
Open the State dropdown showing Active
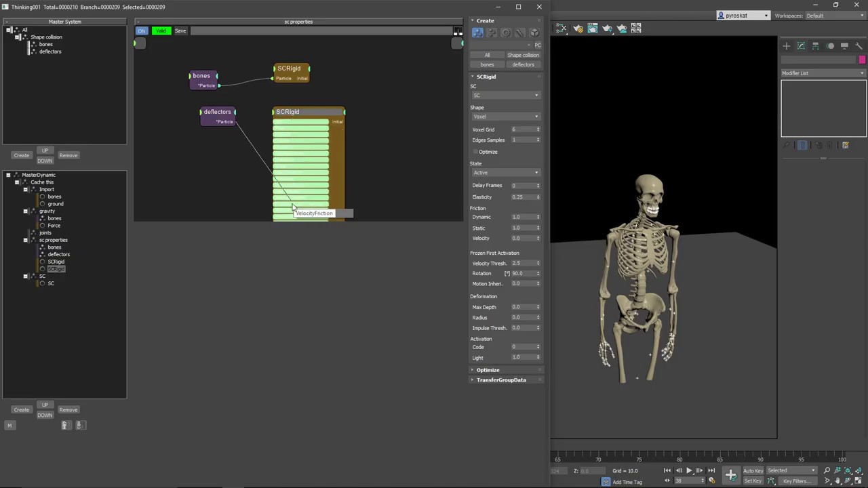(505, 173)
